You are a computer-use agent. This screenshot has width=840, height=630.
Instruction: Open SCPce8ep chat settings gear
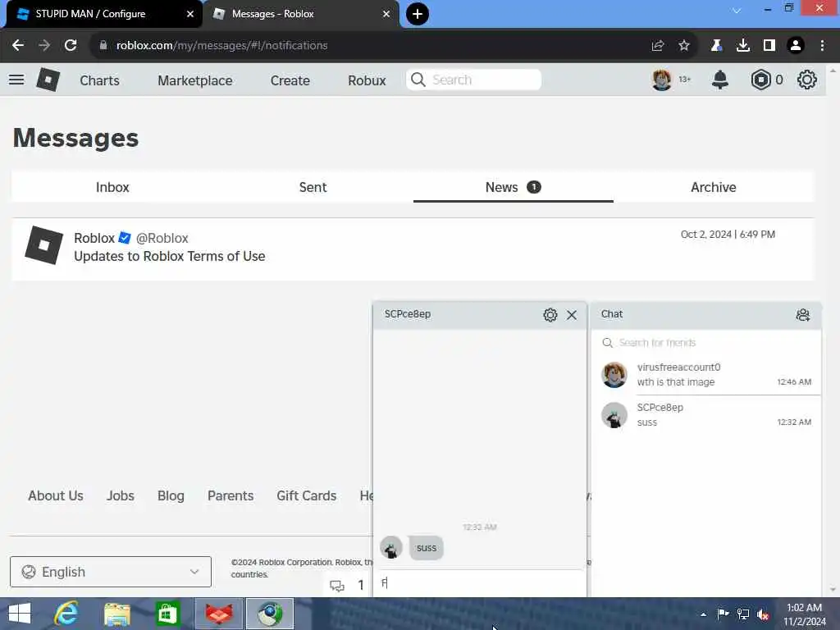coord(550,314)
